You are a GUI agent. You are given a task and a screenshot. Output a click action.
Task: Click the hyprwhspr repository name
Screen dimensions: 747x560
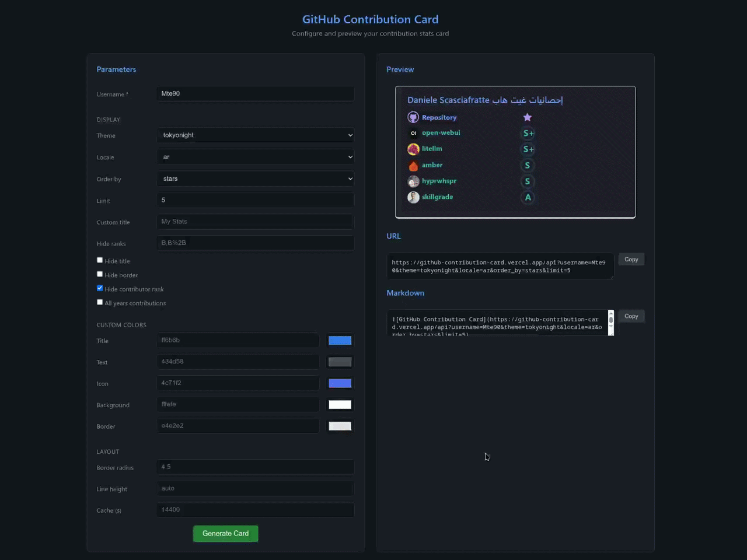[439, 181]
